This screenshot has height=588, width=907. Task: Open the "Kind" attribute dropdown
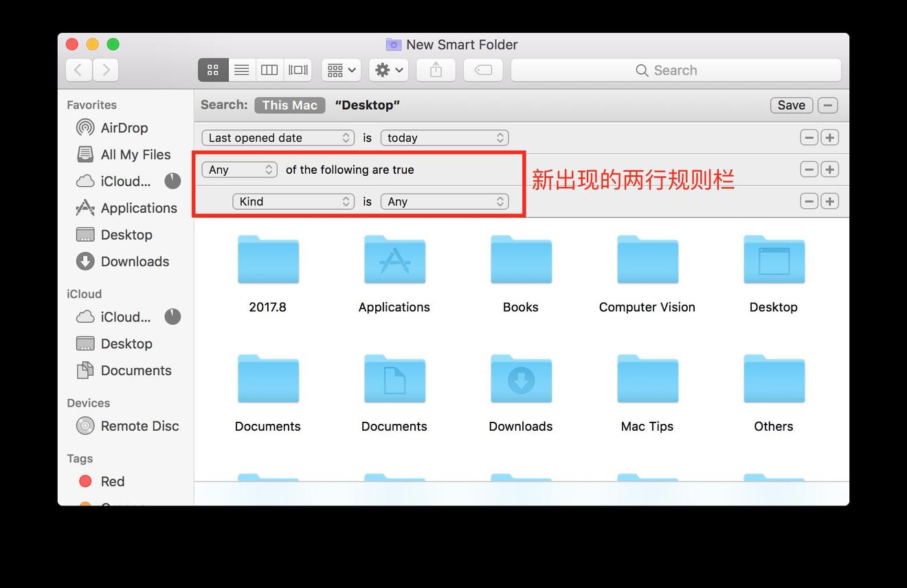[x=293, y=201]
